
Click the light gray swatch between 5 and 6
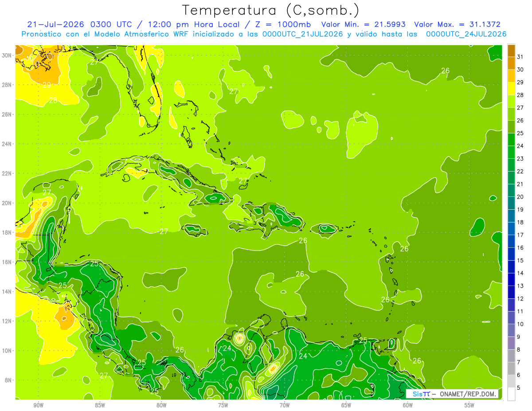[511, 381]
